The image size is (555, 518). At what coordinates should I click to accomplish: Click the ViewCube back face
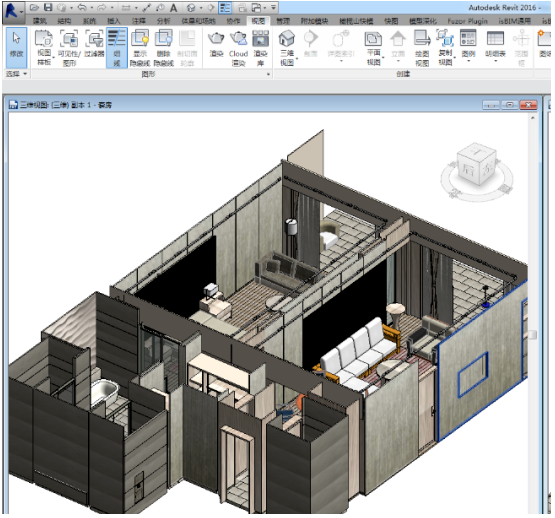click(x=468, y=169)
